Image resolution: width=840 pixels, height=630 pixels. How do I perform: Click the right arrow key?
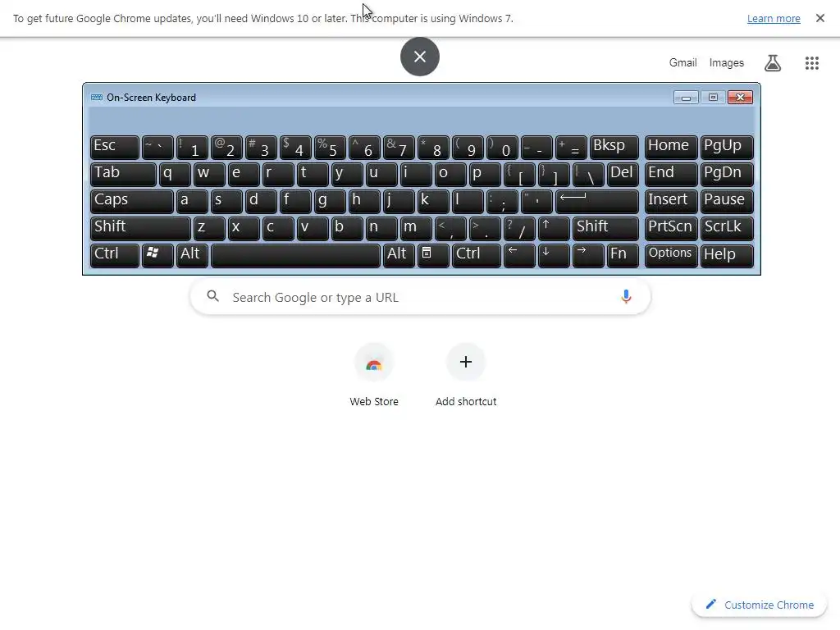(587, 255)
